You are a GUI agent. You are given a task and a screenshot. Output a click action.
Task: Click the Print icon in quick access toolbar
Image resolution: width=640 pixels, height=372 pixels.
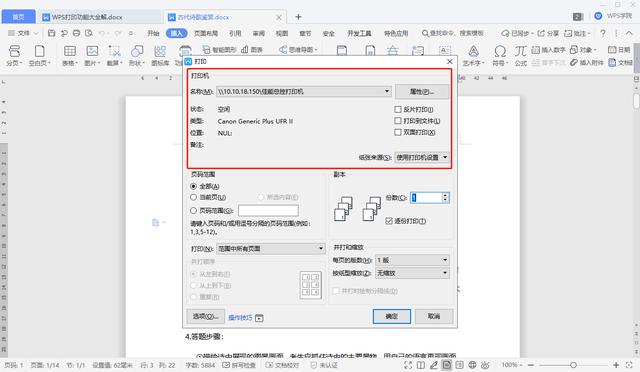coord(76,33)
